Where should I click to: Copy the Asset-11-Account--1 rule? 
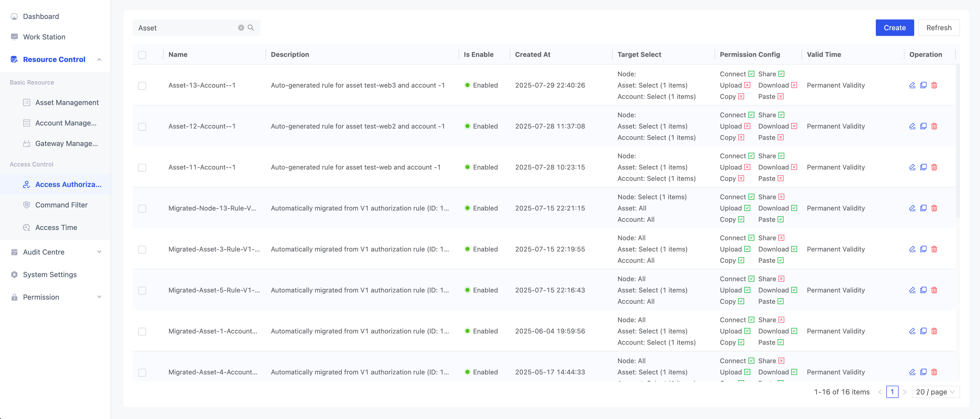coord(923,167)
